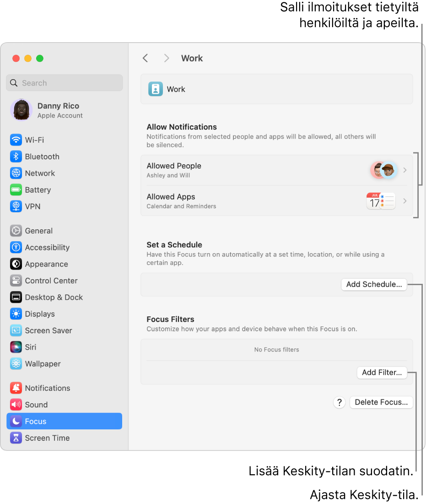Select the Control Center label

(x=51, y=281)
